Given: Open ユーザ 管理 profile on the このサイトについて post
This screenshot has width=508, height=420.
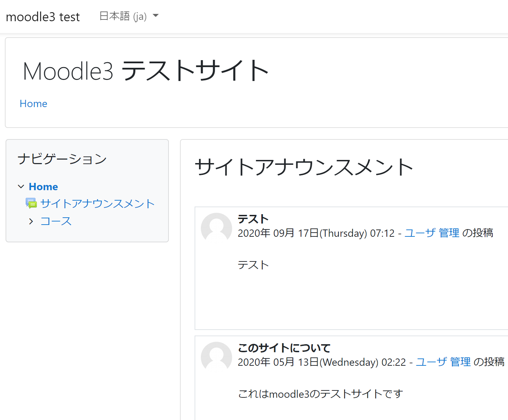Looking at the screenshot, I should click(443, 362).
